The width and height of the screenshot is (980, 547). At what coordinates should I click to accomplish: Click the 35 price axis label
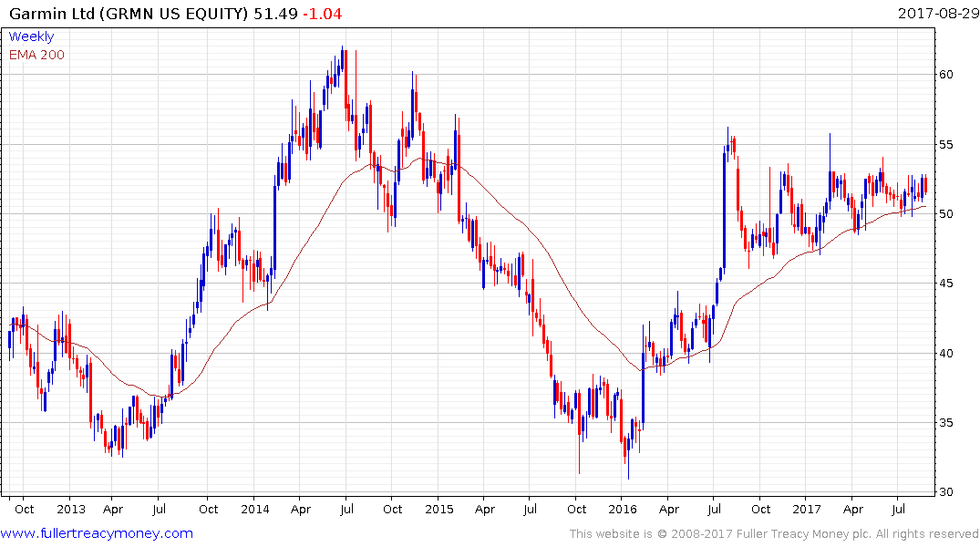click(946, 423)
